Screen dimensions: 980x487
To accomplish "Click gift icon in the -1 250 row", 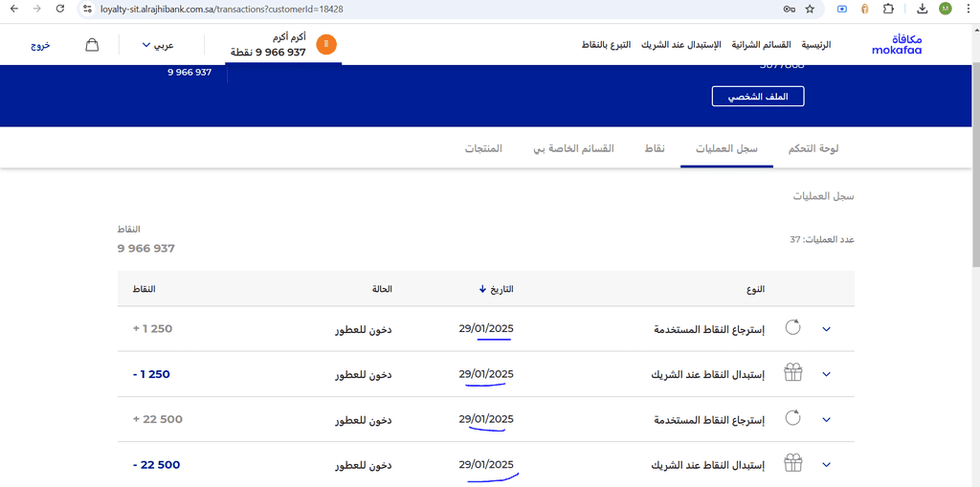I will 792,374.
